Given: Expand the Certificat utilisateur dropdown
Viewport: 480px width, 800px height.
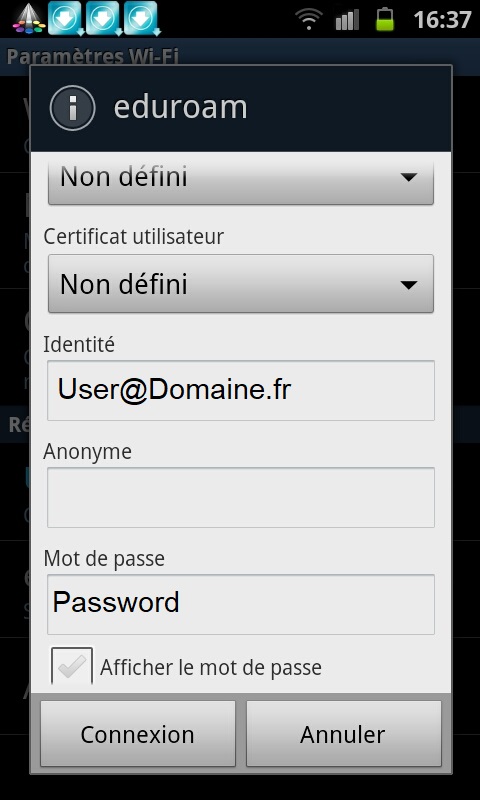Looking at the screenshot, I should coord(241,284).
